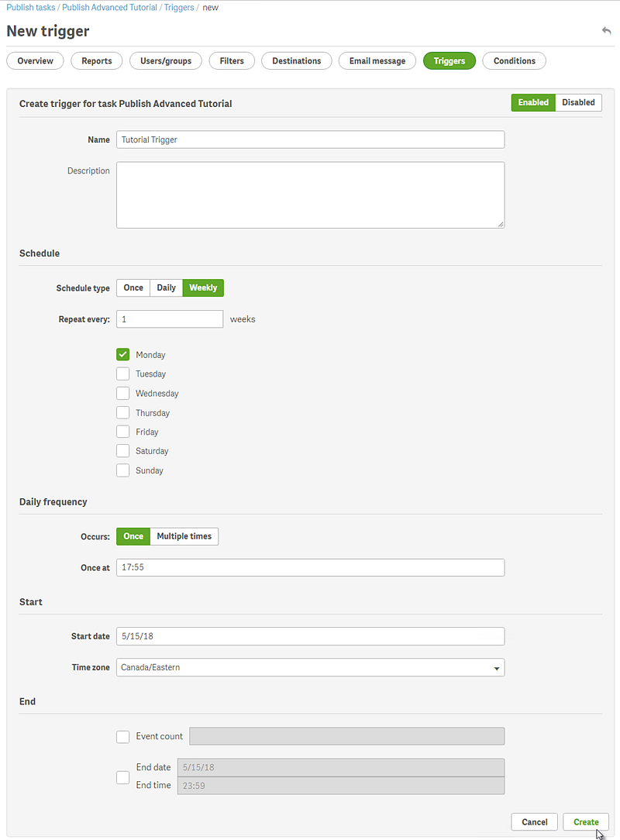Switch to the Overview tab
This screenshot has width=620, height=840.
[x=34, y=60]
